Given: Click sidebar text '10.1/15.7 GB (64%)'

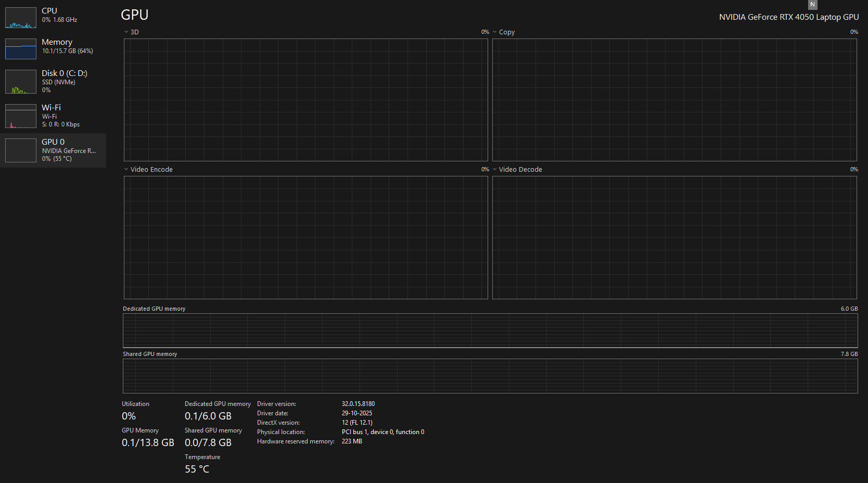Looking at the screenshot, I should 68,51.
